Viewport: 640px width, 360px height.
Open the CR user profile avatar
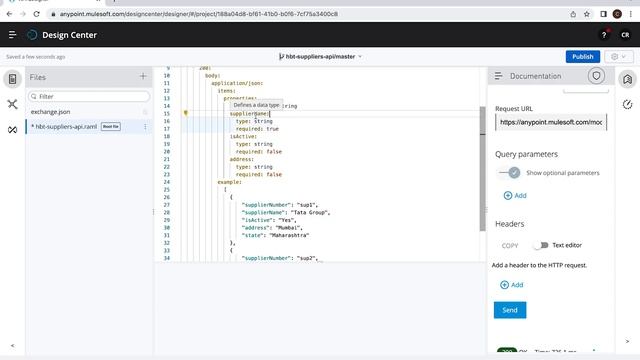tap(625, 35)
